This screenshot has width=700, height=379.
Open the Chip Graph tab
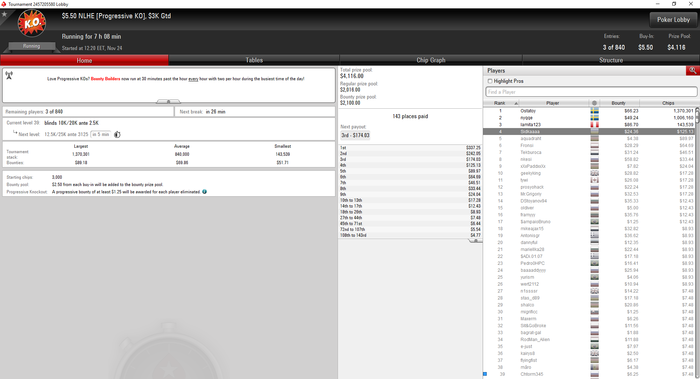click(431, 60)
